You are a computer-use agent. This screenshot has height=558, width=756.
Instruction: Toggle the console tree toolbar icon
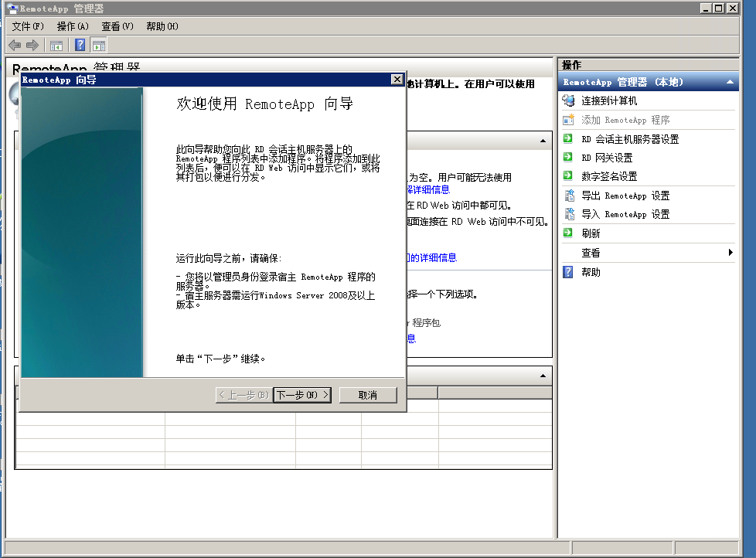pos(56,46)
